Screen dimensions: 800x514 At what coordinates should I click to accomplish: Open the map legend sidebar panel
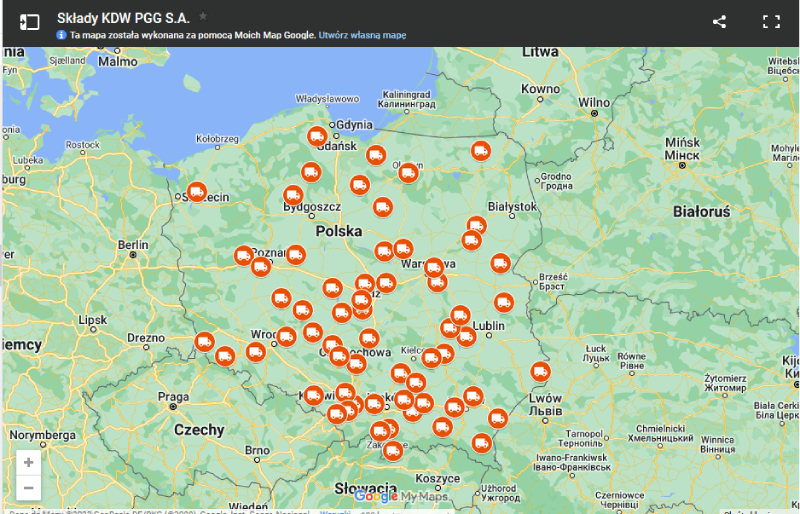pyautogui.click(x=29, y=22)
